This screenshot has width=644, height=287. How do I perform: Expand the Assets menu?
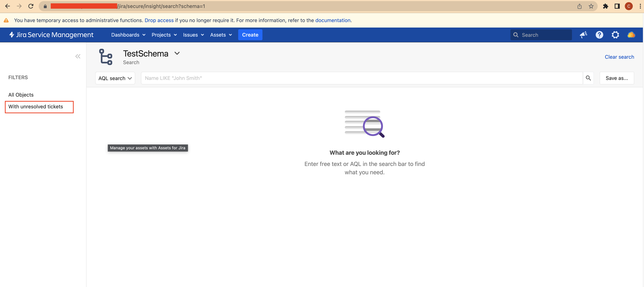point(221,35)
